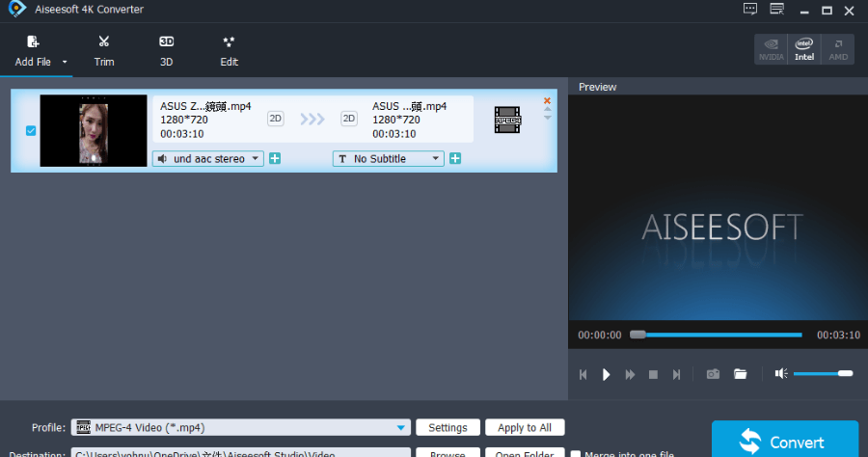Move the video item up in list
The width and height of the screenshot is (868, 457).
coord(548,109)
